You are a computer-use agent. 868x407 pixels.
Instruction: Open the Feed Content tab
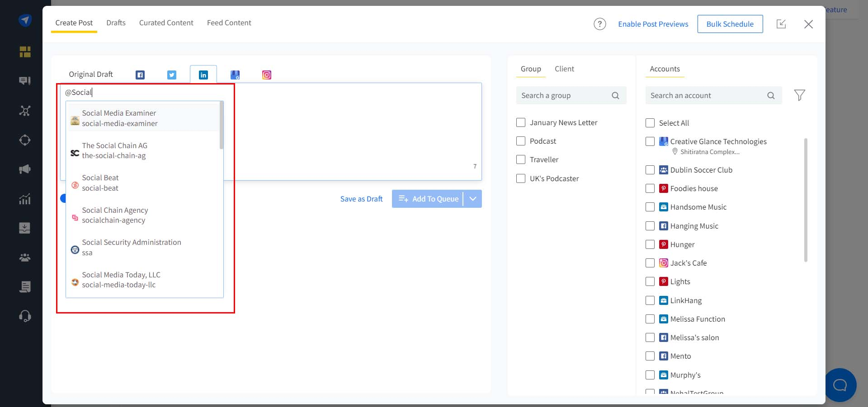tap(229, 23)
